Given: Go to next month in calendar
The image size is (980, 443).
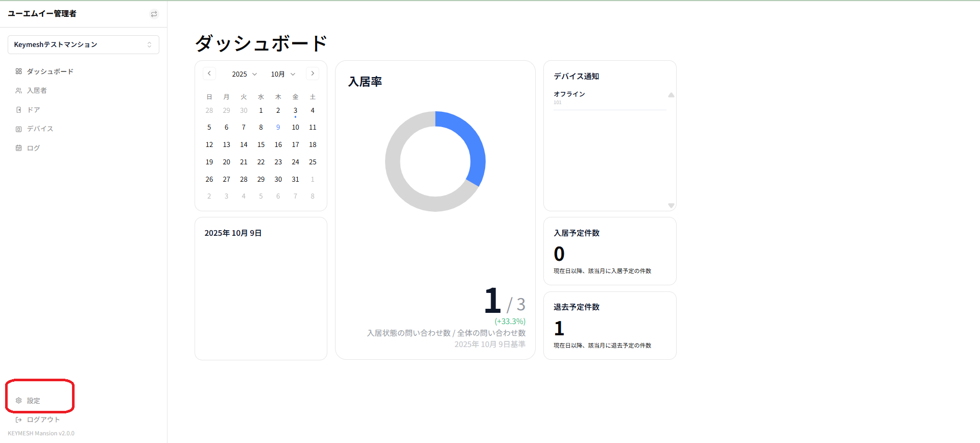Looking at the screenshot, I should (x=313, y=73).
